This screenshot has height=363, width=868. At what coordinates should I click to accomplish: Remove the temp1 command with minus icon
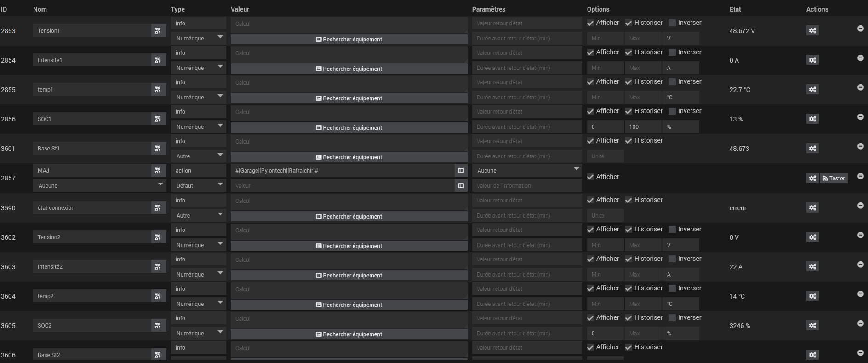coord(860,87)
